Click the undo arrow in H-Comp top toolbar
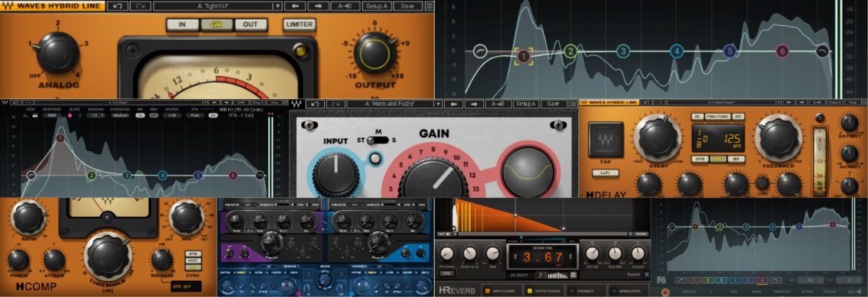This screenshot has height=297, width=868. tap(117, 6)
